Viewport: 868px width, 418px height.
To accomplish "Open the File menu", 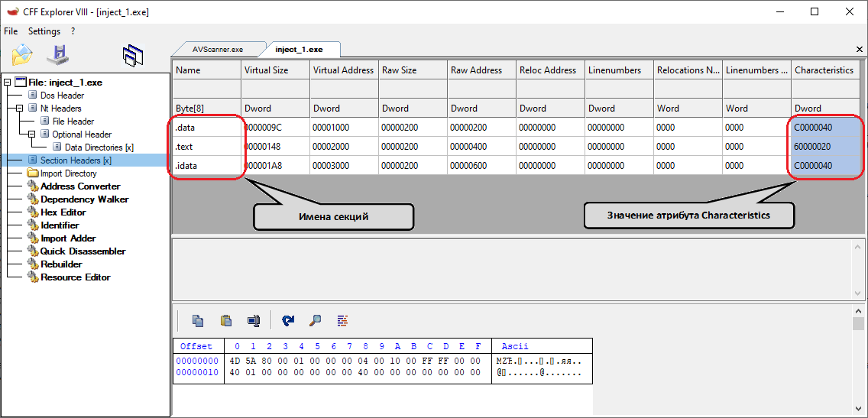I will click(11, 31).
